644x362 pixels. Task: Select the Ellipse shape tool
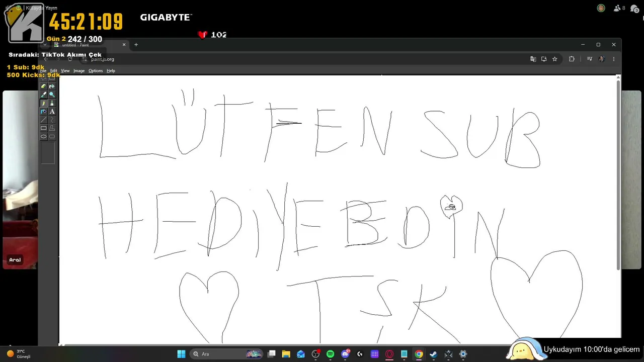click(x=44, y=136)
